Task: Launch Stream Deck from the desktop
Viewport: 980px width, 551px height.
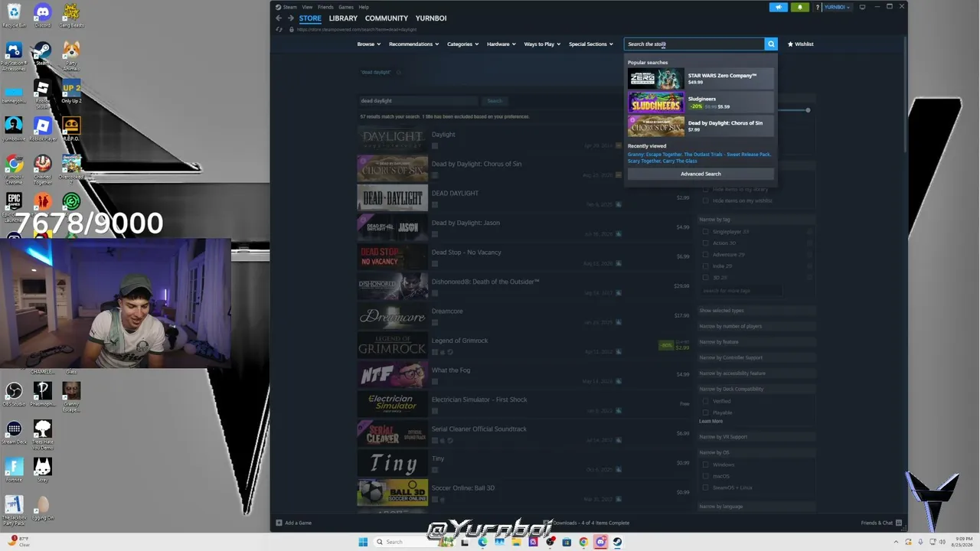Action: [x=14, y=432]
